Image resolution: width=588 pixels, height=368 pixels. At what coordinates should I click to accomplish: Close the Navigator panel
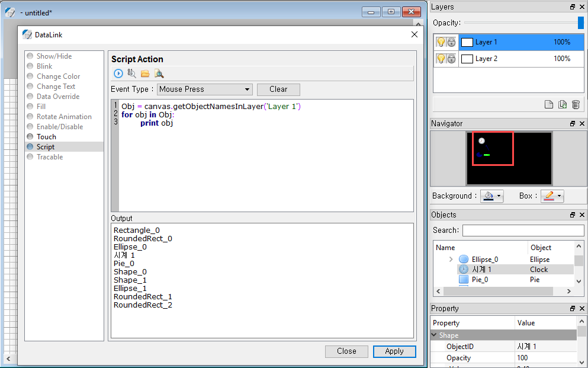[x=582, y=123]
